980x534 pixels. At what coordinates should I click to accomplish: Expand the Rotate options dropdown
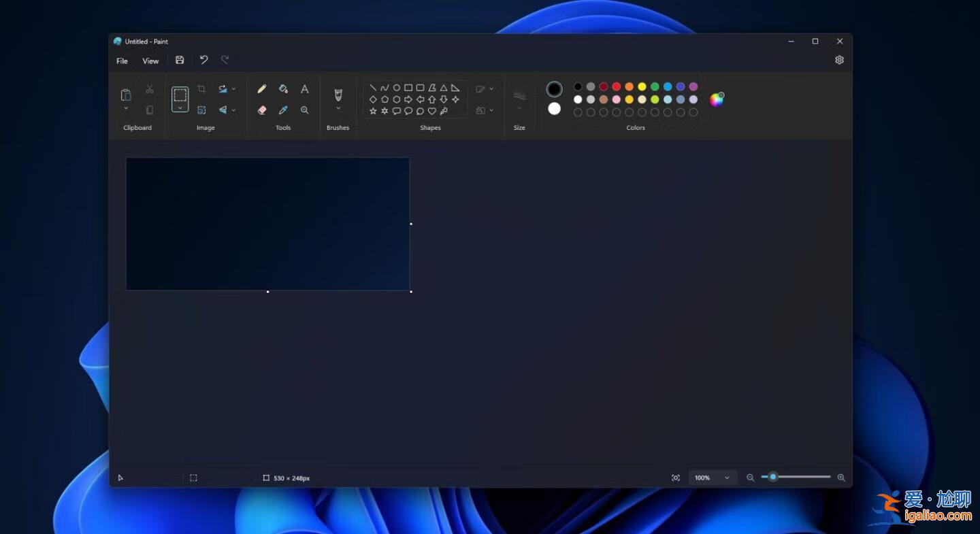pos(234,88)
